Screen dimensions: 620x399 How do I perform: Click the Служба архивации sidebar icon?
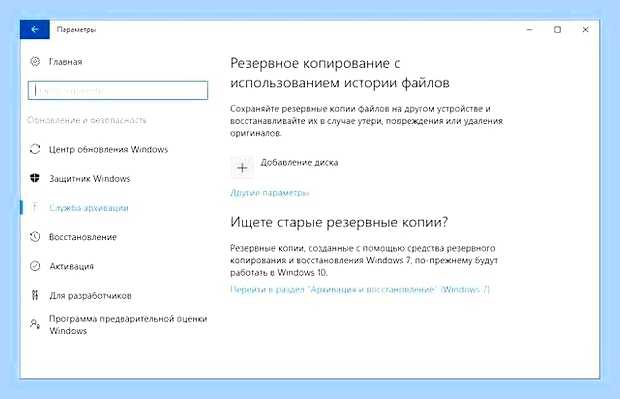(x=35, y=207)
